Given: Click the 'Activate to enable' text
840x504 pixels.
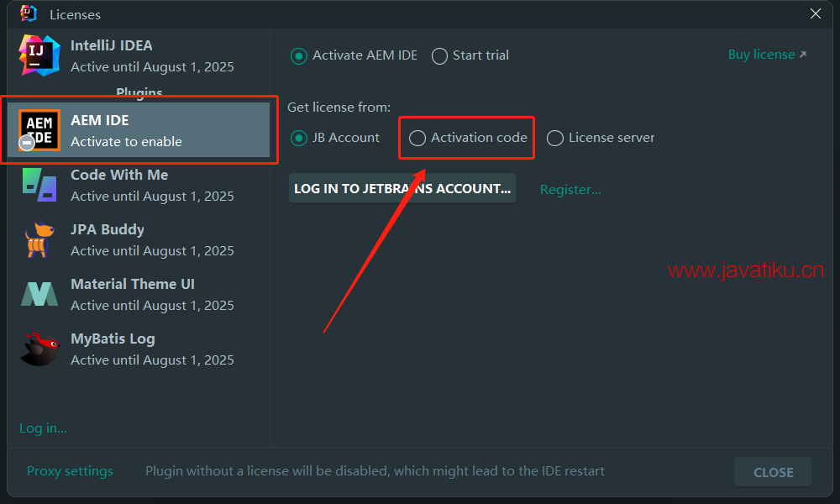Looking at the screenshot, I should 127,141.
